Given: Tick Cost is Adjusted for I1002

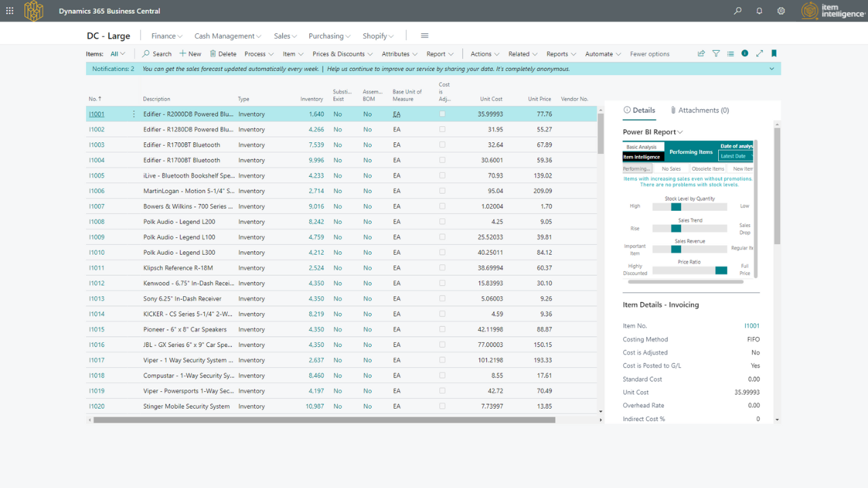Looking at the screenshot, I should [443, 129].
